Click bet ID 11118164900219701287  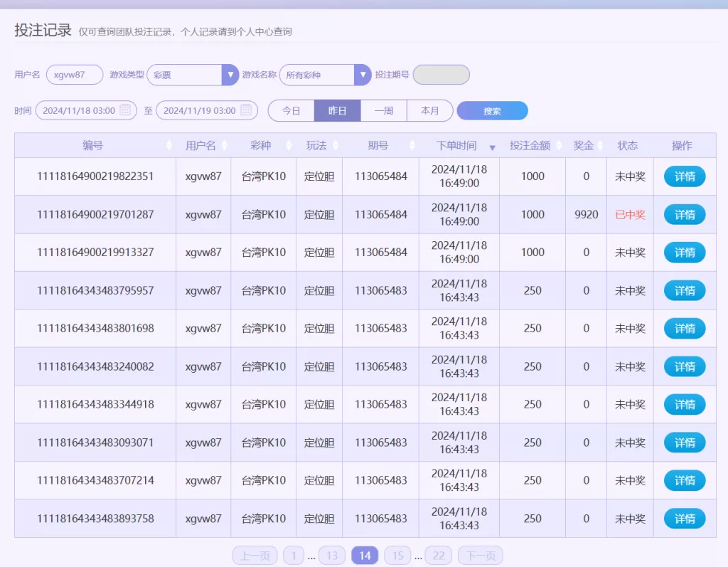95,215
